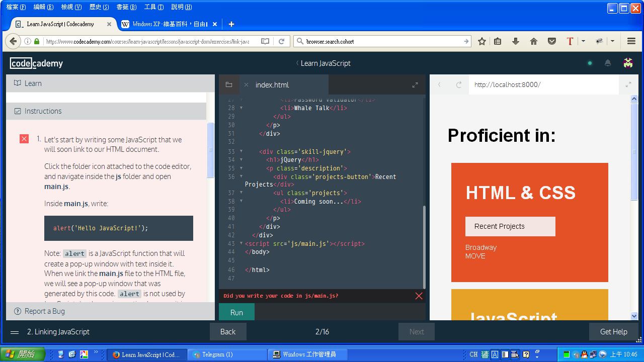
Task: Click the CH language bar indicator
Action: point(473,354)
